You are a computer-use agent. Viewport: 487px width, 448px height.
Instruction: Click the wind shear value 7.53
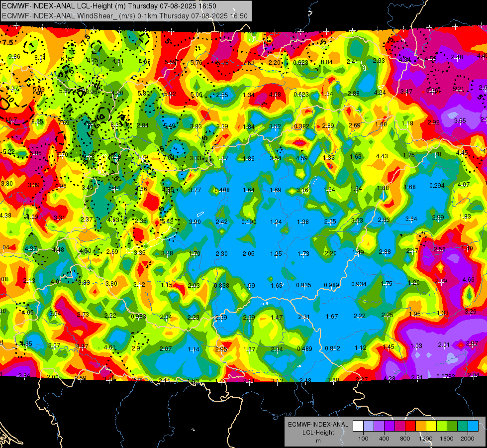point(249,63)
